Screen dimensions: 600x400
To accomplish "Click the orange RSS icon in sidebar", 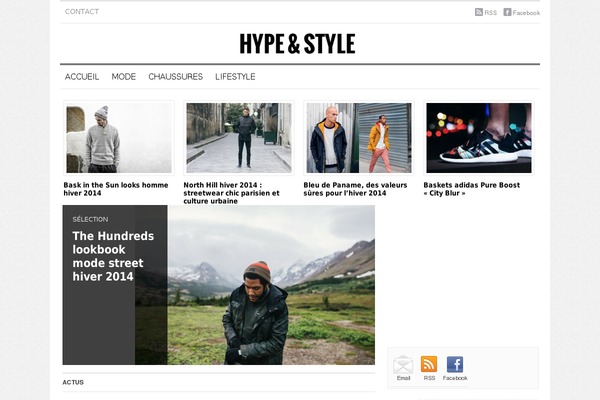I will 429,364.
